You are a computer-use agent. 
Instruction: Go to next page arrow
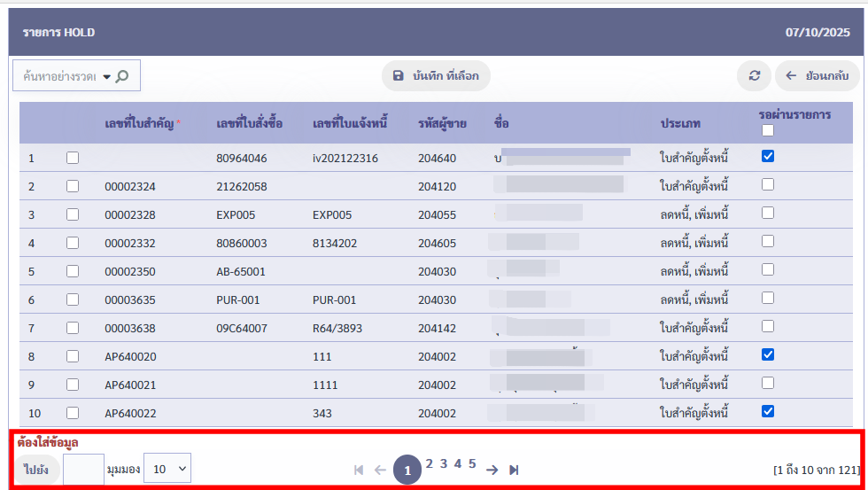(x=492, y=470)
